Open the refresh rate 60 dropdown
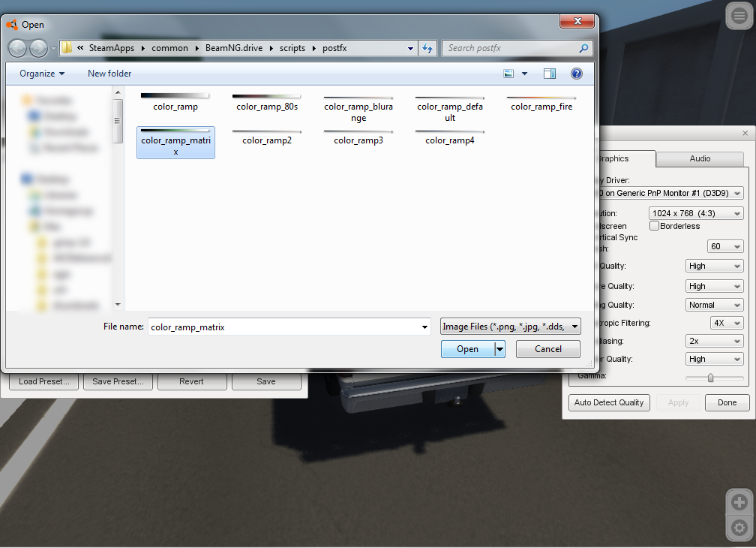 point(725,246)
